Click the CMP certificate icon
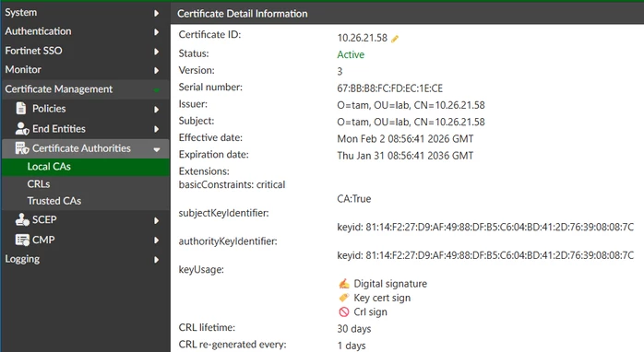This screenshot has height=352, width=644. point(22,240)
